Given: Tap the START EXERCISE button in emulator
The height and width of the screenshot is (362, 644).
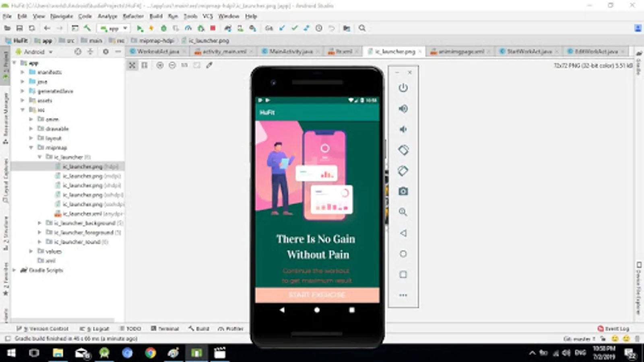Looking at the screenshot, I should coord(317,295).
